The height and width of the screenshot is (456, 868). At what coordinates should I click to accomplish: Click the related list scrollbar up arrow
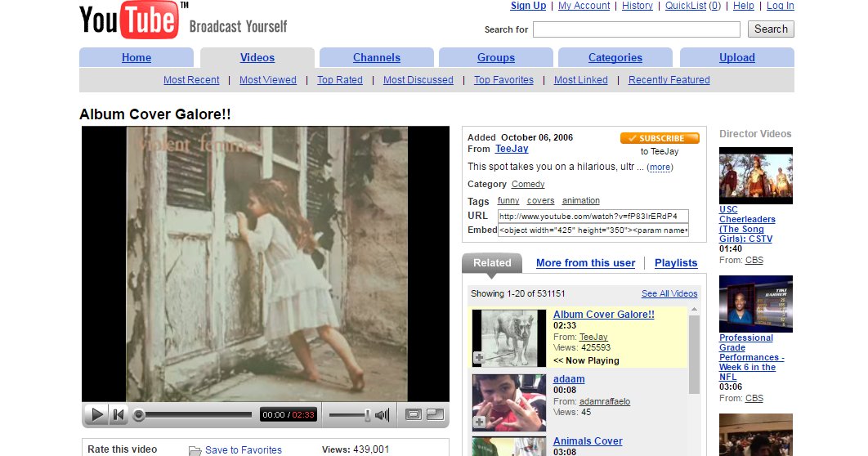point(694,310)
